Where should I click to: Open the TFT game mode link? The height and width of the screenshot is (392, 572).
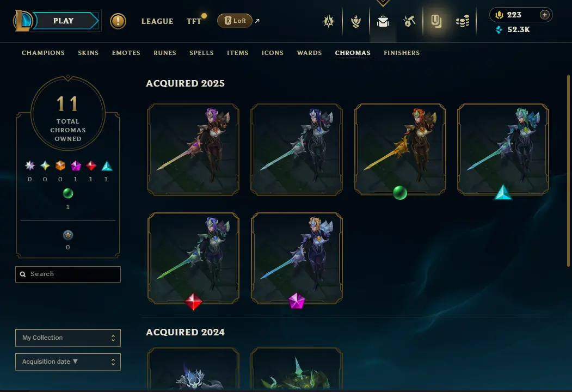(x=194, y=21)
